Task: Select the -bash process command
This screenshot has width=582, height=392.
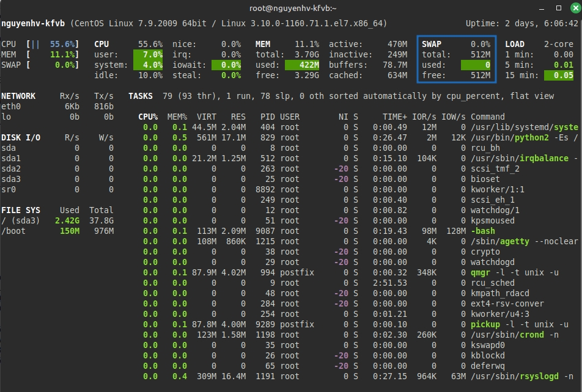Action: pyautogui.click(x=483, y=231)
